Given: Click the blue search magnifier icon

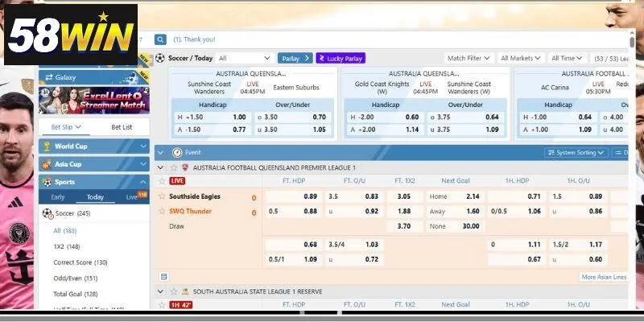Looking at the screenshot, I should (160, 39).
